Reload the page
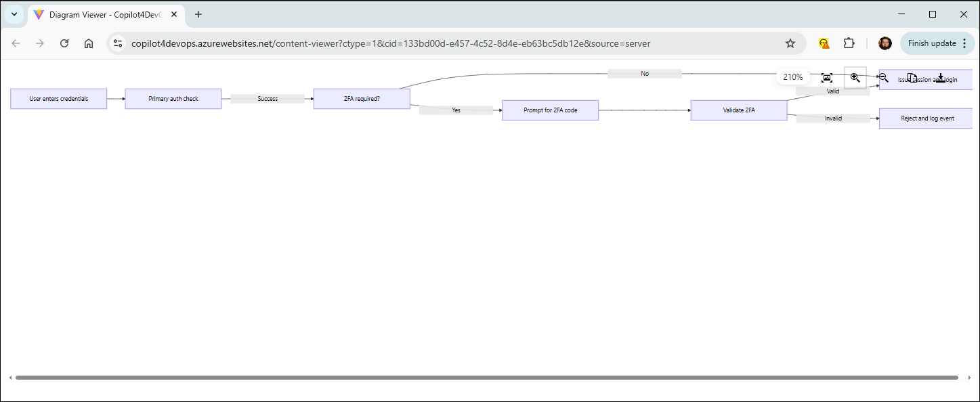 point(64,43)
